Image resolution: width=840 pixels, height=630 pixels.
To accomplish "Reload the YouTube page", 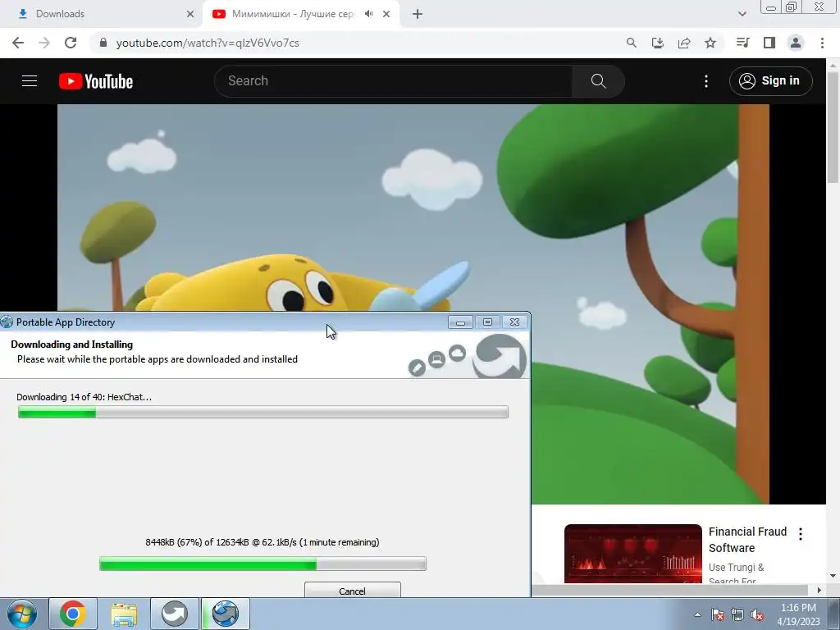I will pos(71,43).
